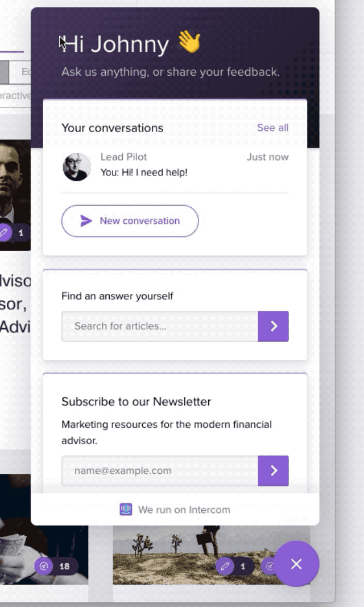
Task: Click the Intercom logo icon in footer
Action: click(126, 510)
